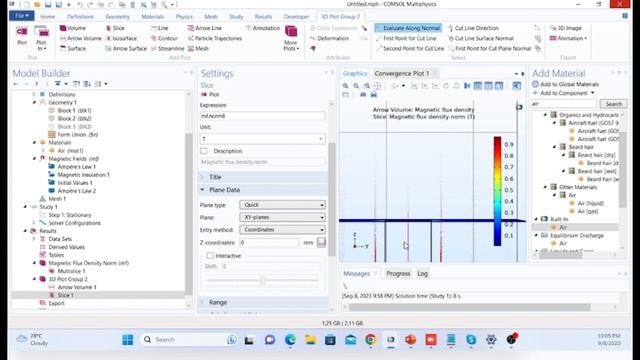Add a Surface plot from the ribbon
This screenshot has width=640, height=360.
tap(73, 49)
